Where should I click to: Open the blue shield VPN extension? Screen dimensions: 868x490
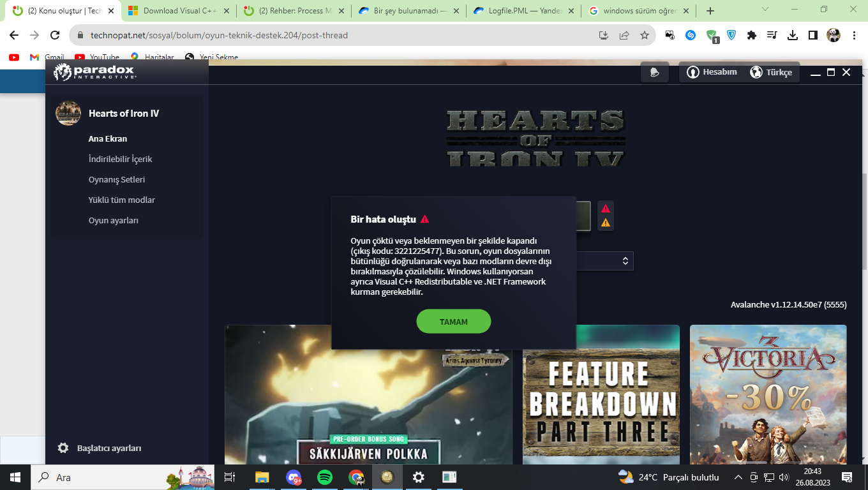pos(731,35)
